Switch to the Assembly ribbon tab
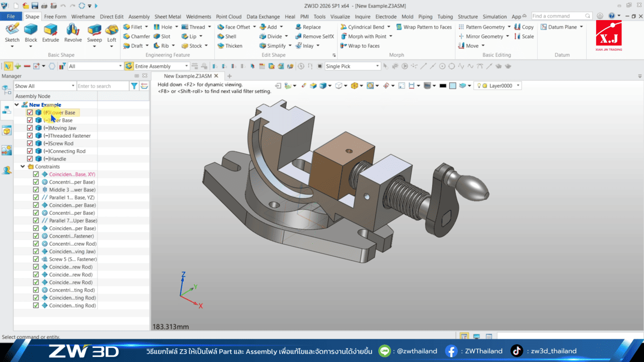 (139, 16)
